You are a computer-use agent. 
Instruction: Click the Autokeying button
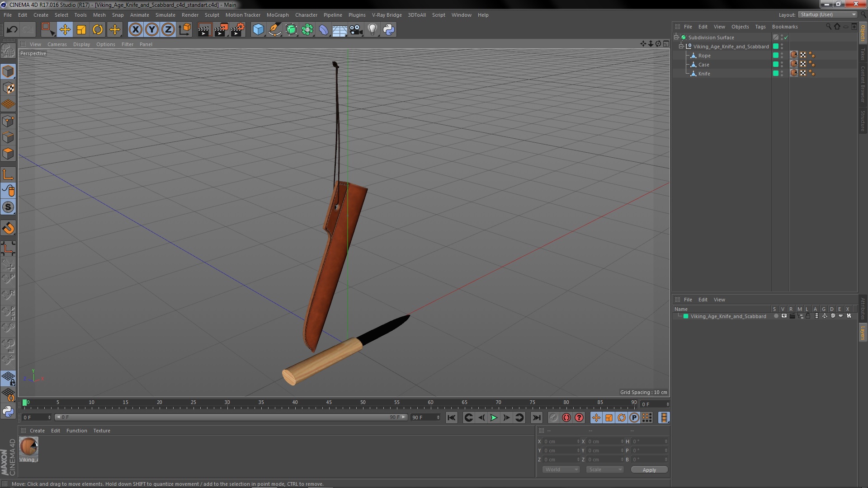point(566,418)
